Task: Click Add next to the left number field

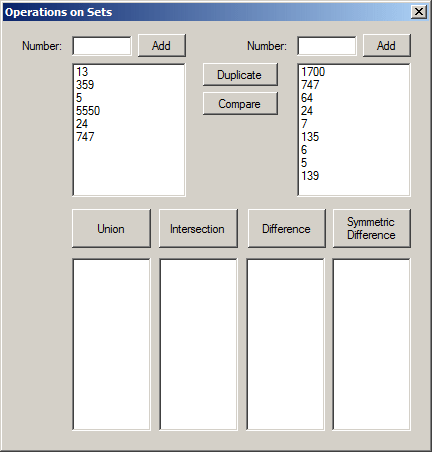Action: pyautogui.click(x=162, y=45)
